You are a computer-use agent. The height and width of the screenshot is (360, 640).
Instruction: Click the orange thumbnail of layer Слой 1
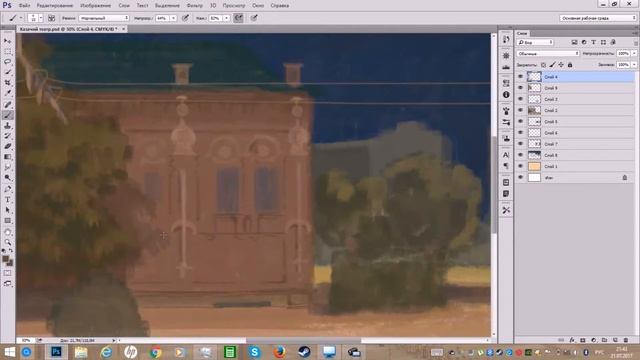click(534, 166)
